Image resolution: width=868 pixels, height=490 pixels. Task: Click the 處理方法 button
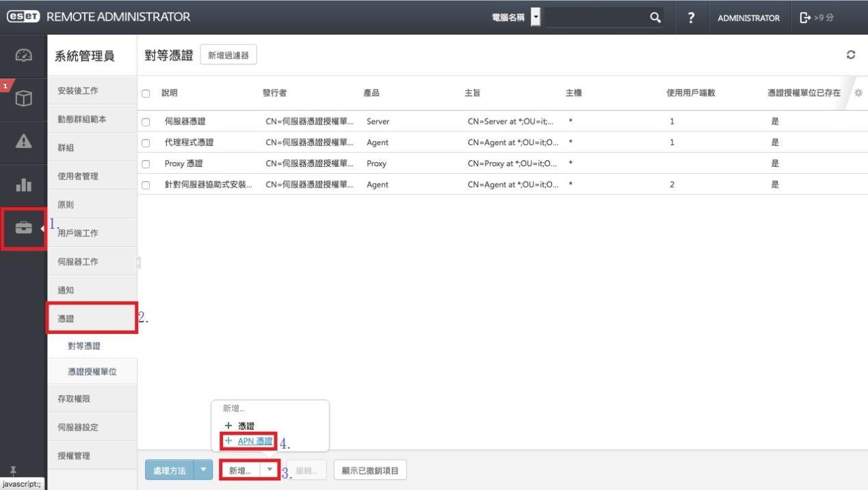pos(170,471)
